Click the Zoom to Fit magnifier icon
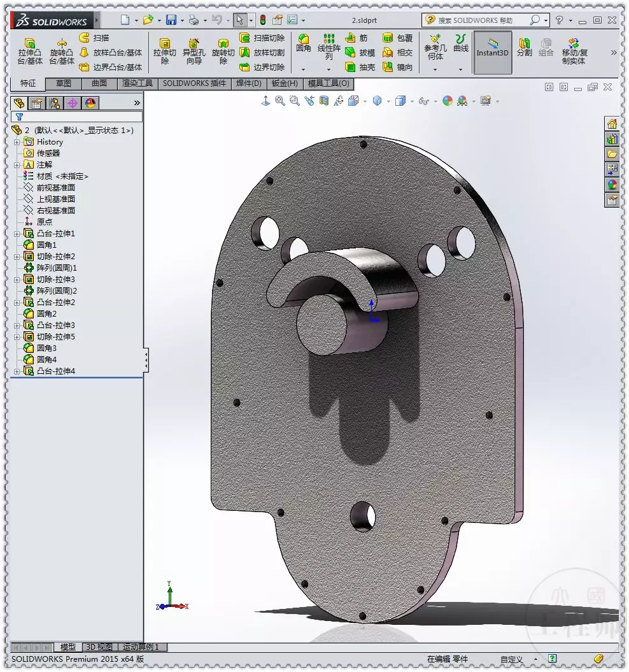 [x=279, y=101]
